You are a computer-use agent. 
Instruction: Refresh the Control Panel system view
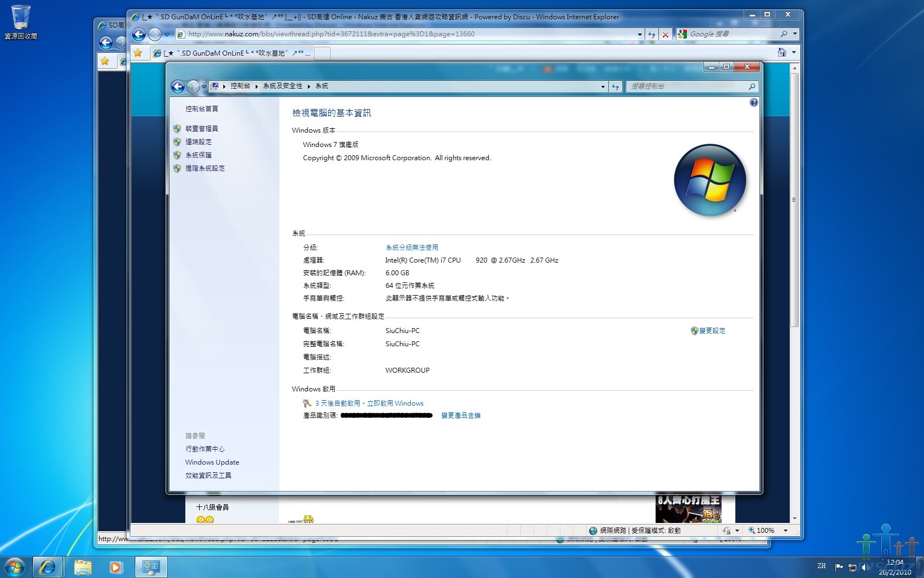point(615,86)
